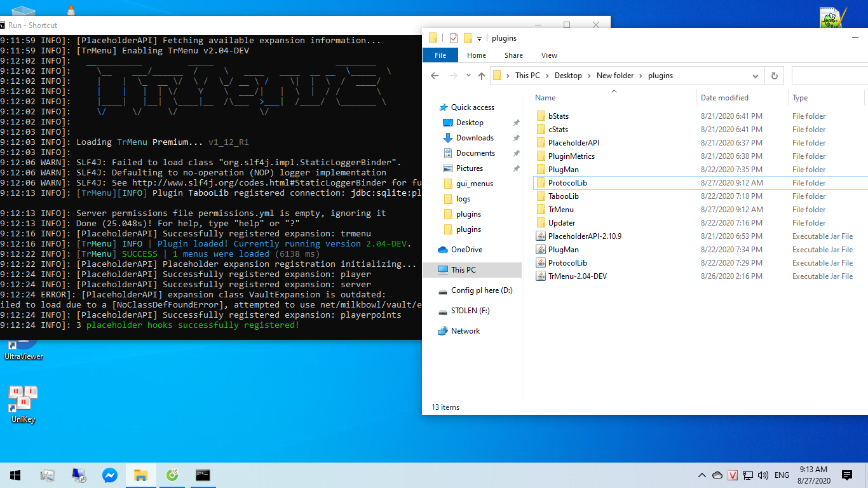The height and width of the screenshot is (488, 868).
Task: Refresh the plugins folder view
Action: [774, 76]
